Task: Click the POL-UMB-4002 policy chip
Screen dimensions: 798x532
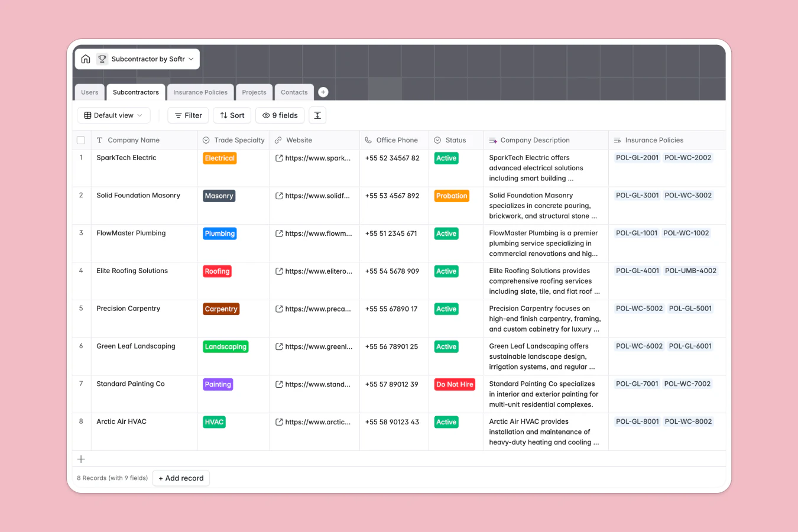Action: pyautogui.click(x=690, y=271)
